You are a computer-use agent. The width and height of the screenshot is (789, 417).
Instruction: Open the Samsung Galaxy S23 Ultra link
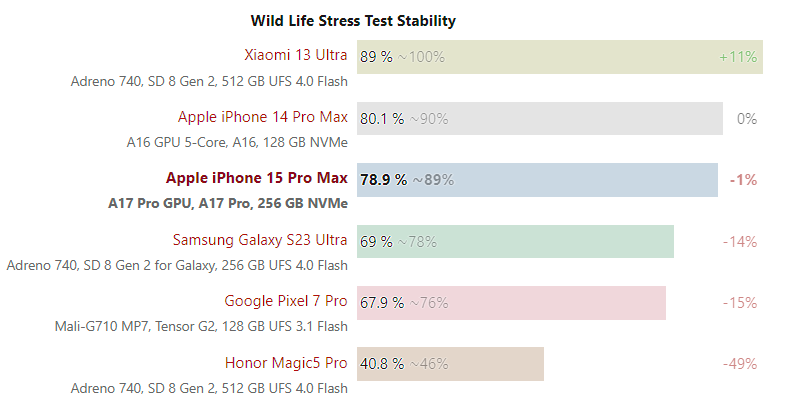pos(260,240)
